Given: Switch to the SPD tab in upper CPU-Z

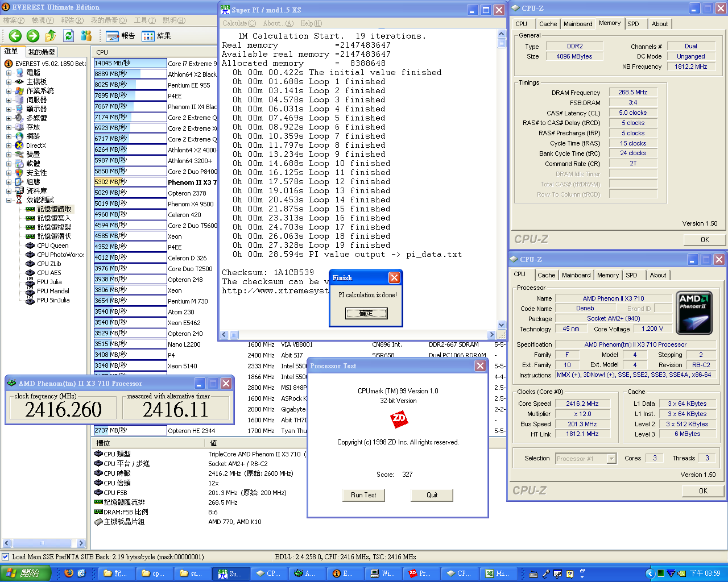Looking at the screenshot, I should point(633,24).
